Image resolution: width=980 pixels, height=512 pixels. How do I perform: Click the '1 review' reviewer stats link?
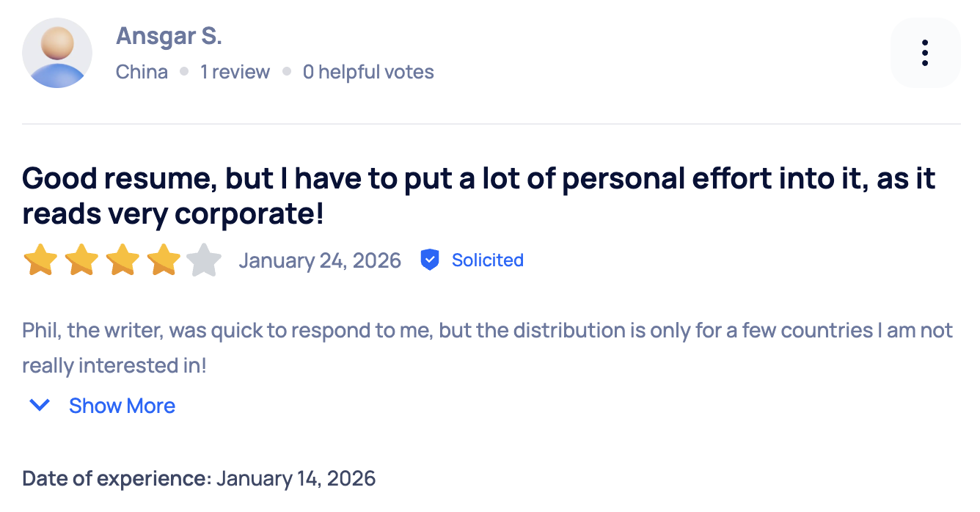[235, 71]
